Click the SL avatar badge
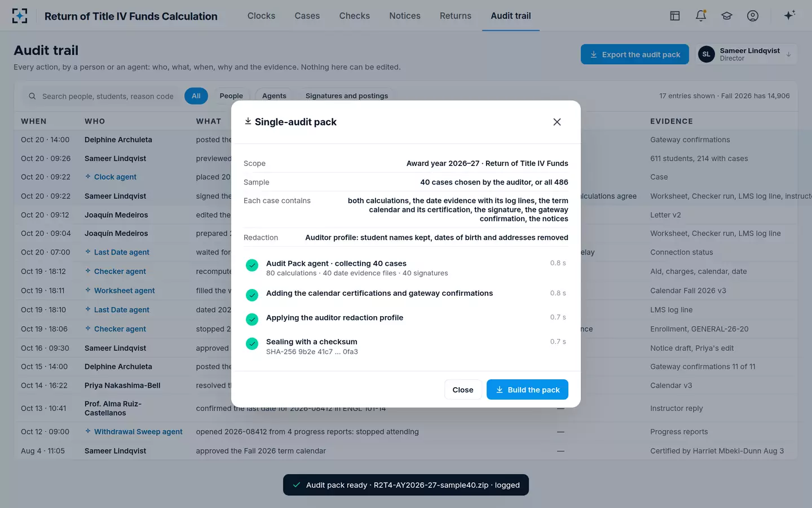This screenshot has width=812, height=508. [x=707, y=54]
